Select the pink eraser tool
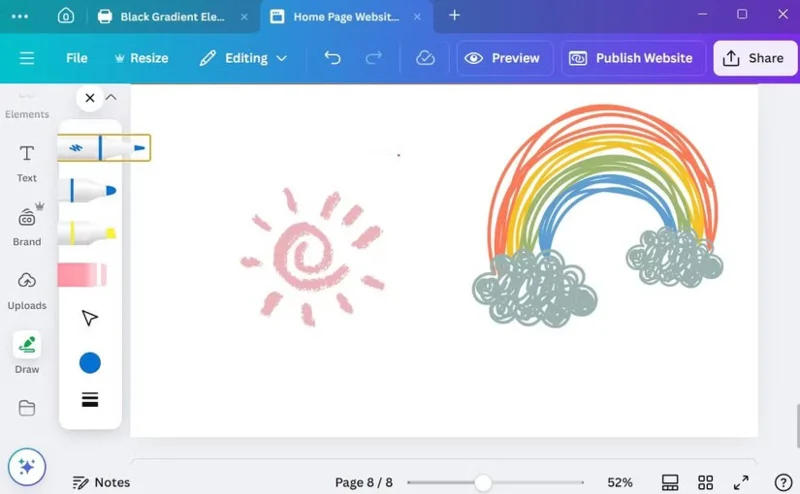Viewport: 800px width, 494px height. [83, 275]
